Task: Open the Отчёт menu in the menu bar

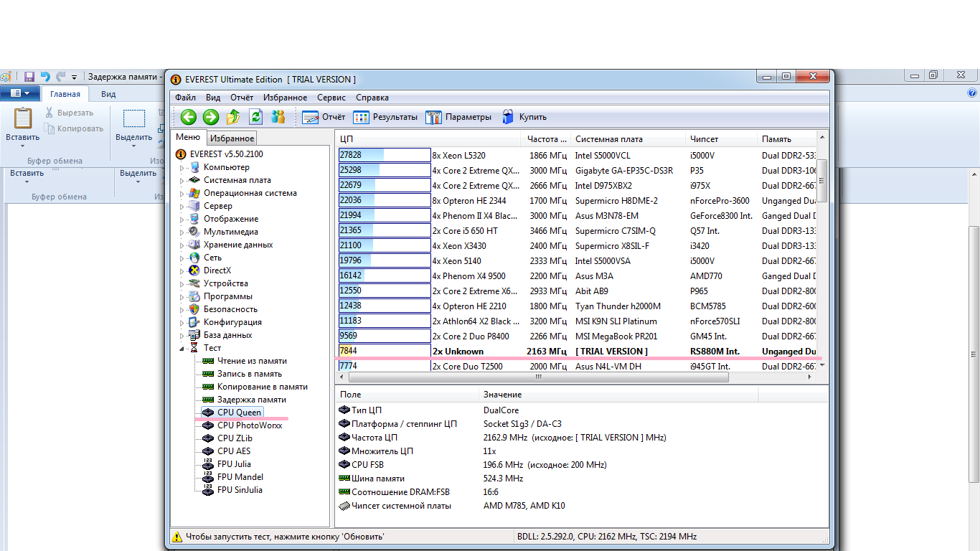Action: (242, 98)
